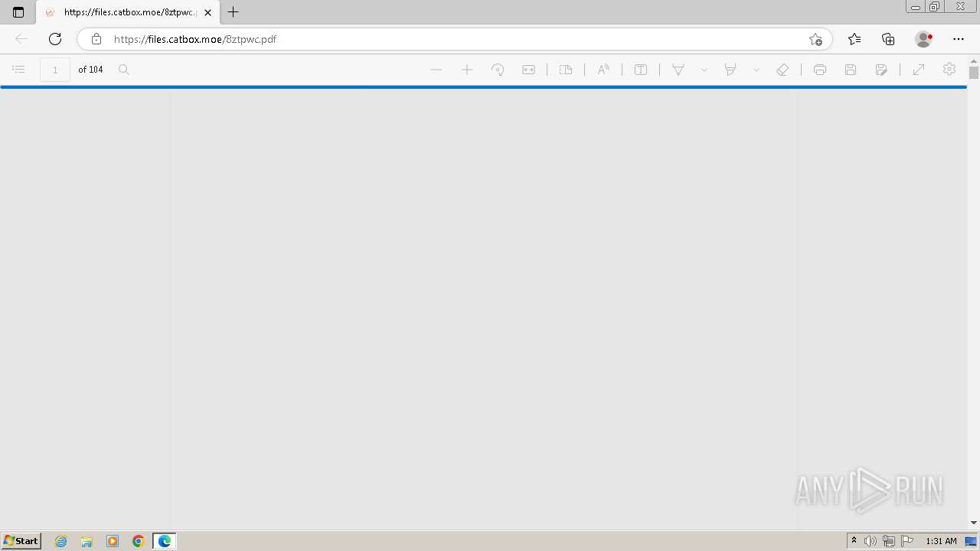The width and height of the screenshot is (980, 551).
Task: Switch to Edge taskbar button
Action: pos(165,541)
